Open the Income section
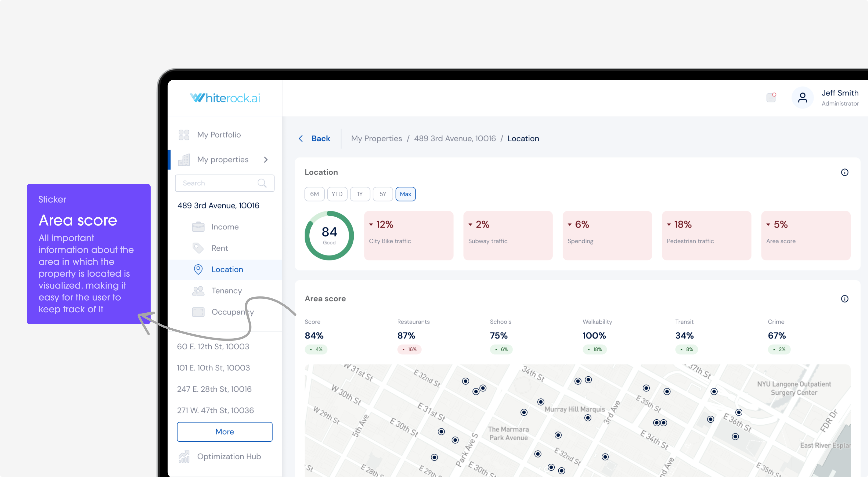Viewport: 868px width, 477px height. point(225,227)
